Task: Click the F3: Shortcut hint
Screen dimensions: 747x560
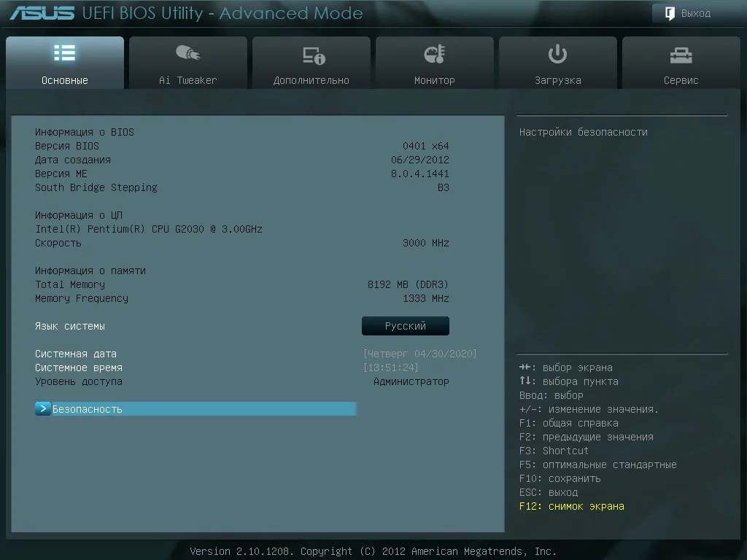Action: [554, 451]
